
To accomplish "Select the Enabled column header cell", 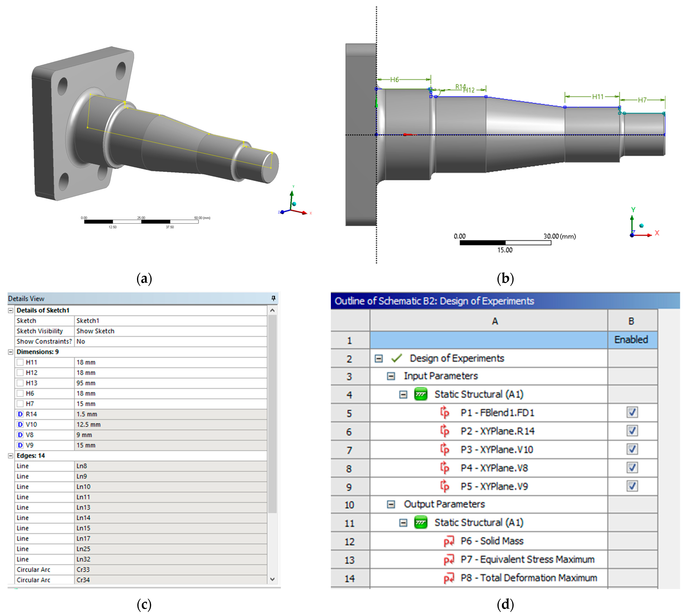I will (631, 339).
